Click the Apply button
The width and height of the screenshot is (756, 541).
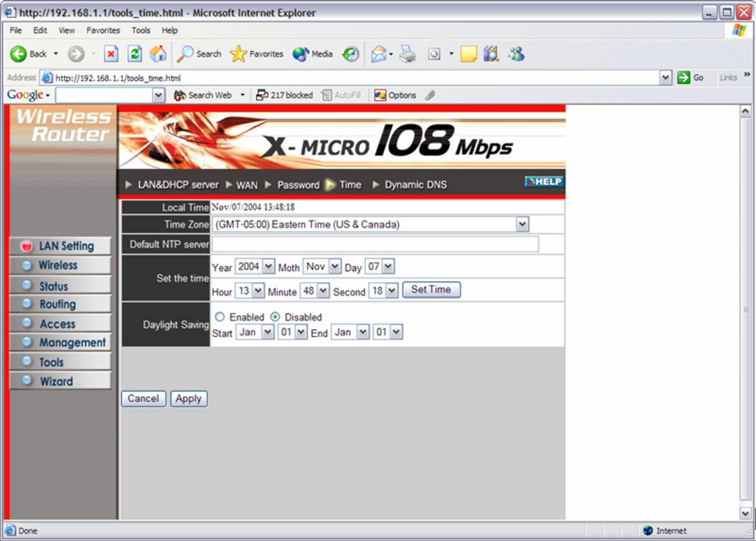189,398
